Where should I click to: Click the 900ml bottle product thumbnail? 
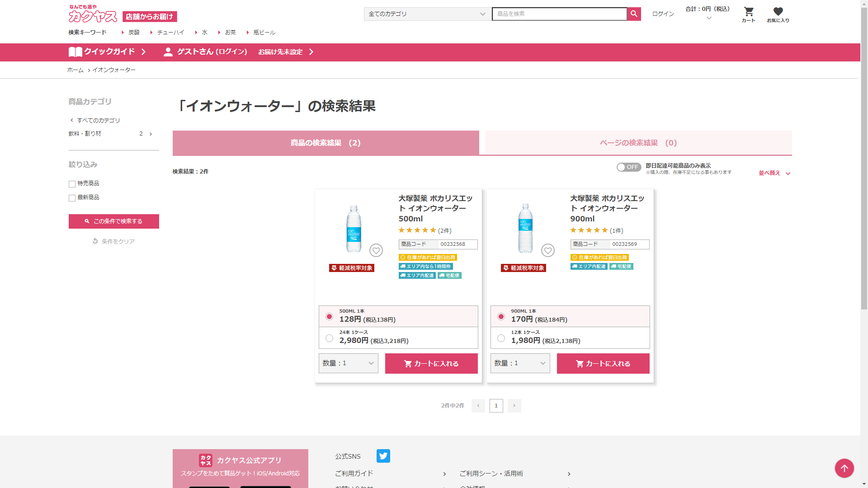(x=525, y=228)
